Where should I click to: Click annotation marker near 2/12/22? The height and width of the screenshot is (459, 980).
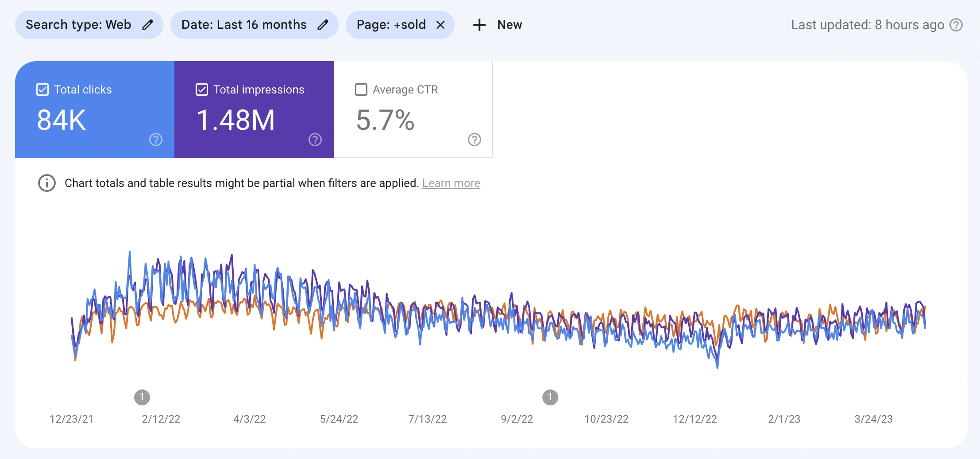pyautogui.click(x=142, y=397)
